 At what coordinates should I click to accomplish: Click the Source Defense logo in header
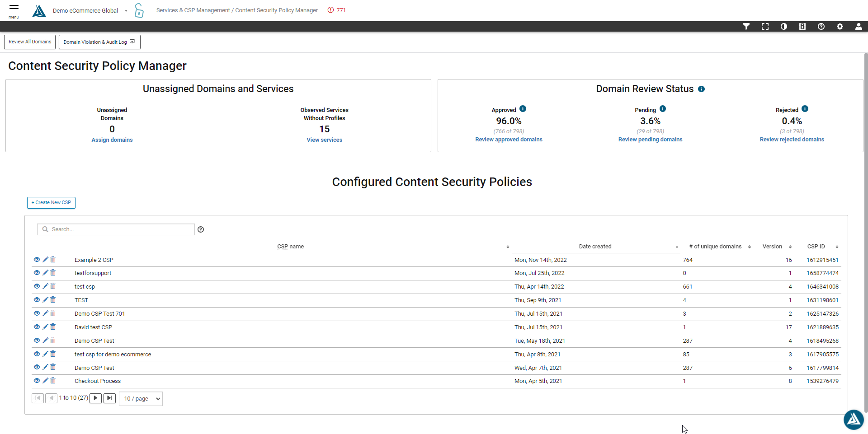pos(39,10)
